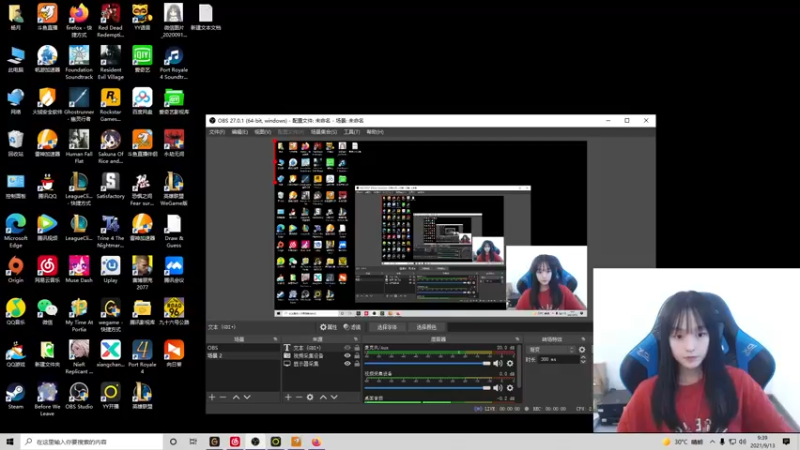Open Steam desktop shortcut
The image size is (800, 450).
(15, 396)
